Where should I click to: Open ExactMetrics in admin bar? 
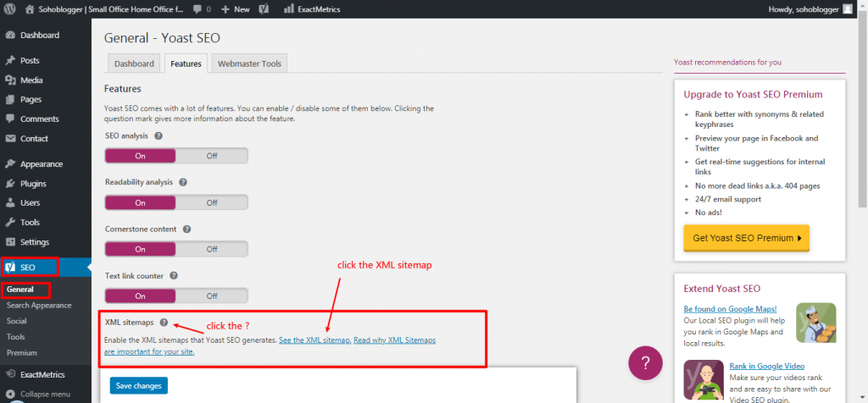click(312, 9)
